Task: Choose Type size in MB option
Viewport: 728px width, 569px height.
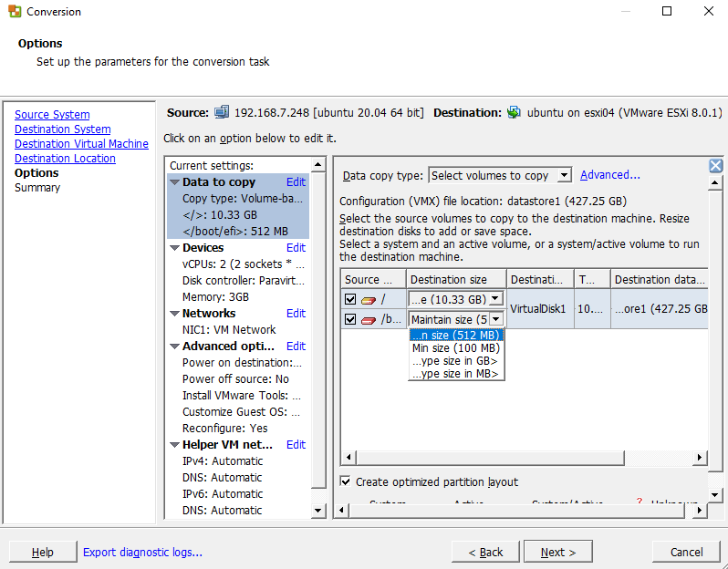Action: coord(456,374)
